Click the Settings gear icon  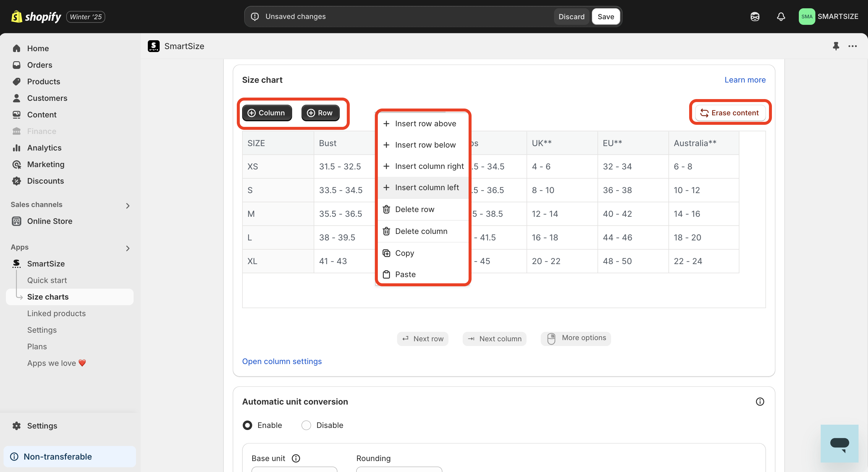(17, 426)
